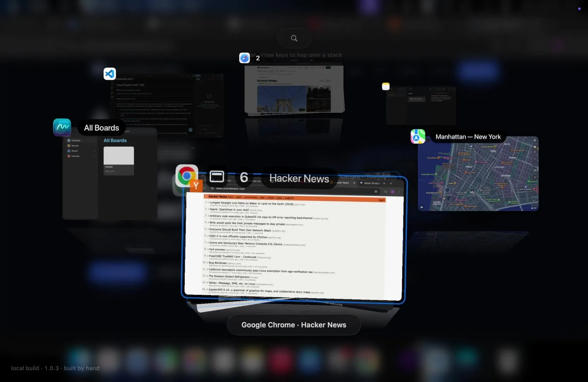Click the Chrome profile avatar icon
Screen dimensions: 588x382
click(x=393, y=192)
